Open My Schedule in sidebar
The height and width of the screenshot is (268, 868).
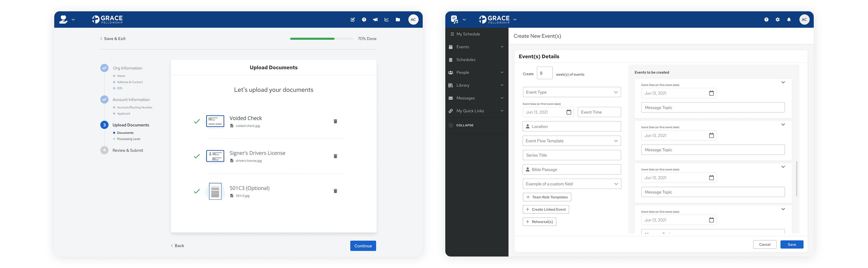click(x=468, y=34)
